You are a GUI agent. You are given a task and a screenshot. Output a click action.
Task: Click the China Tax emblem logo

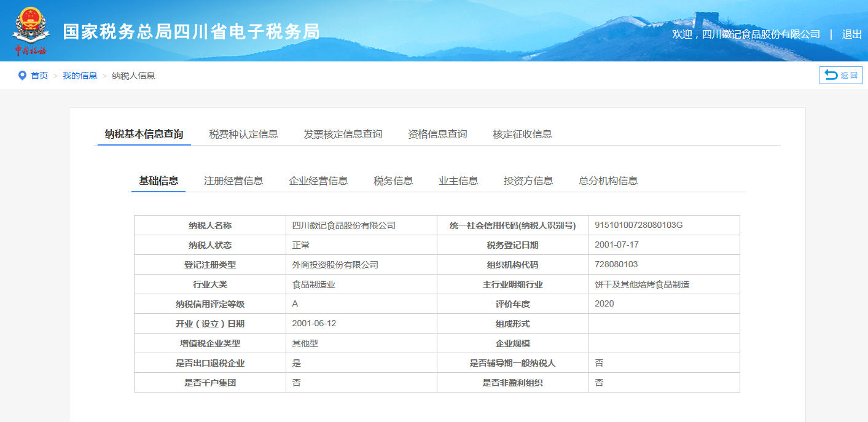pos(31,31)
